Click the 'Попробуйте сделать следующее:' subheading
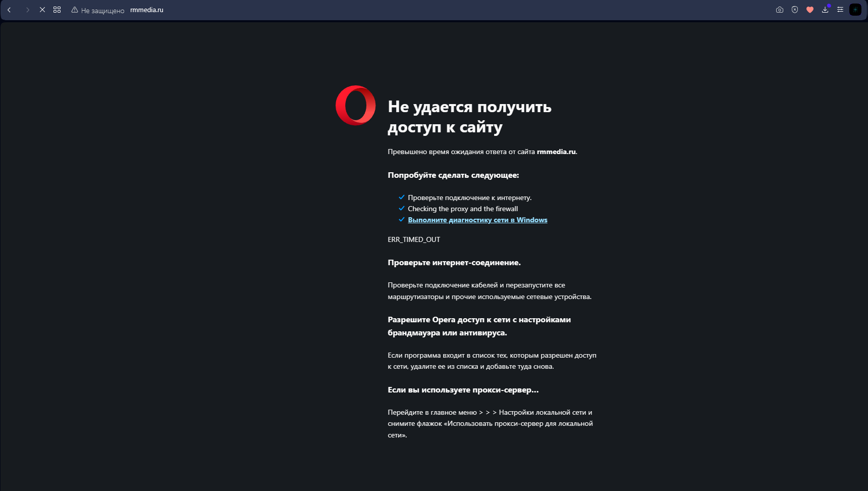Viewport: 868px width, 491px height. click(x=453, y=175)
